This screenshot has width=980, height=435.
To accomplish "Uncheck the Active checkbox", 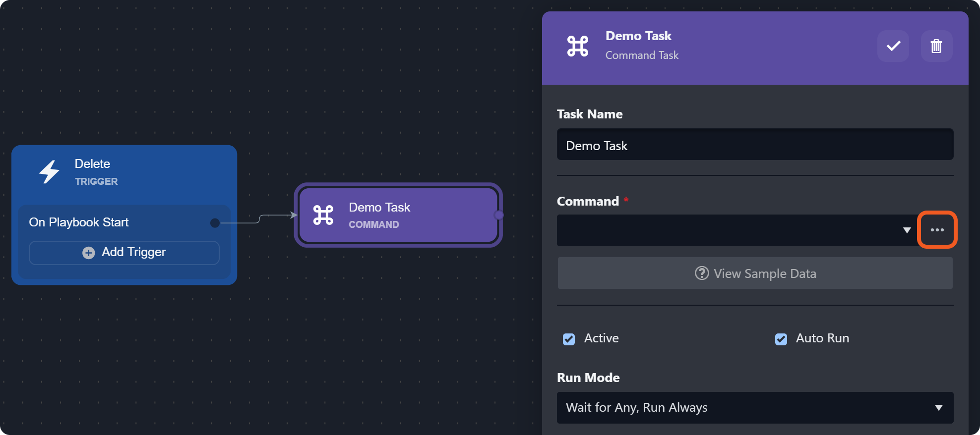I will [569, 339].
